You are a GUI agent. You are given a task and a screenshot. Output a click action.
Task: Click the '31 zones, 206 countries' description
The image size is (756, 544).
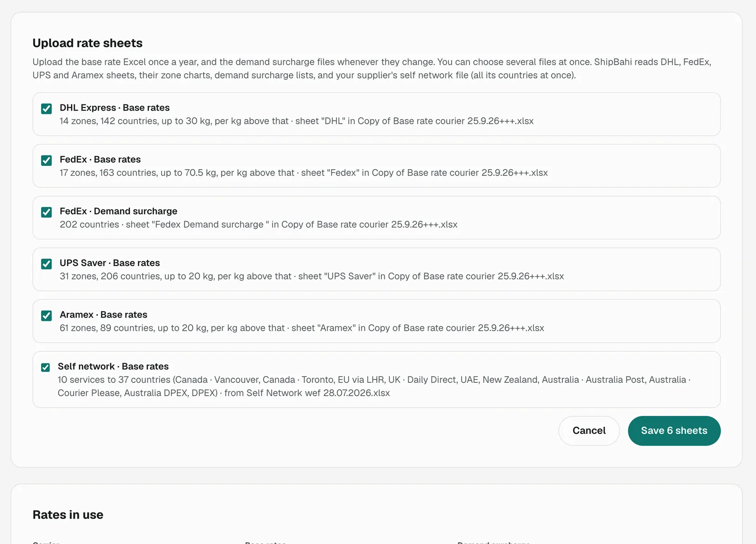click(312, 276)
